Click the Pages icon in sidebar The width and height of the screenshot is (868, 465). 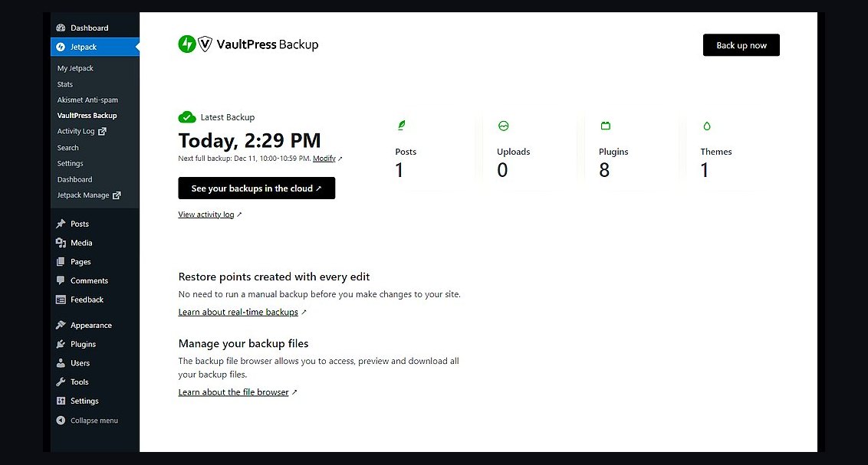61,261
